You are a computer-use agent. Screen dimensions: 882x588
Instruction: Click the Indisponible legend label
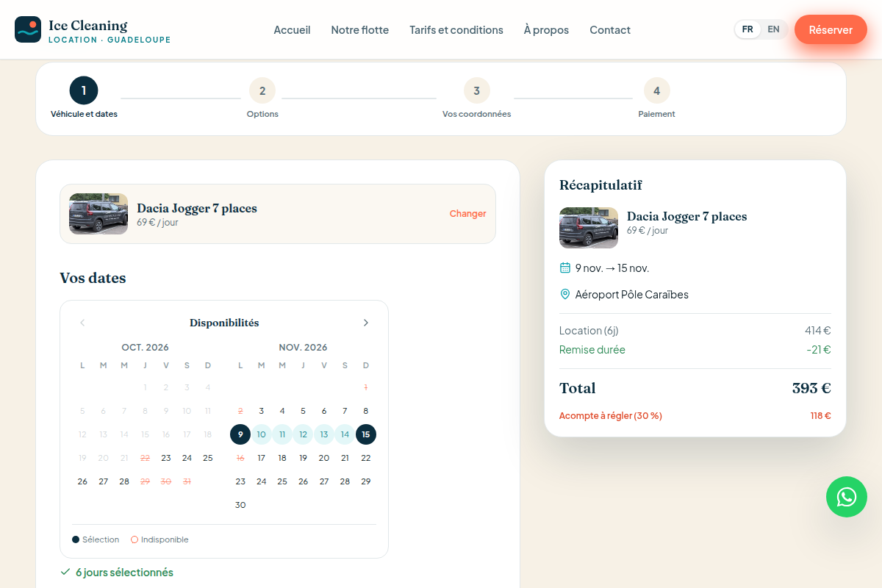click(165, 539)
